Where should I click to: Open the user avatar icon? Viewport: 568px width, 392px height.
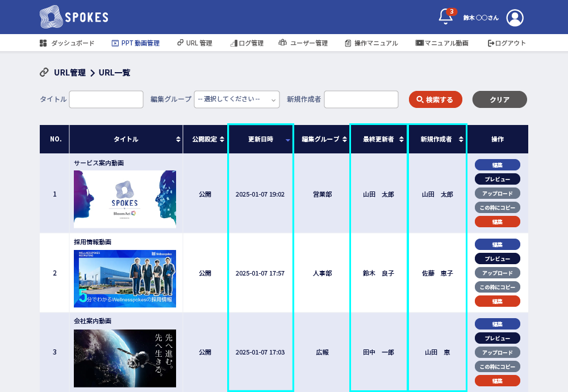coord(515,17)
